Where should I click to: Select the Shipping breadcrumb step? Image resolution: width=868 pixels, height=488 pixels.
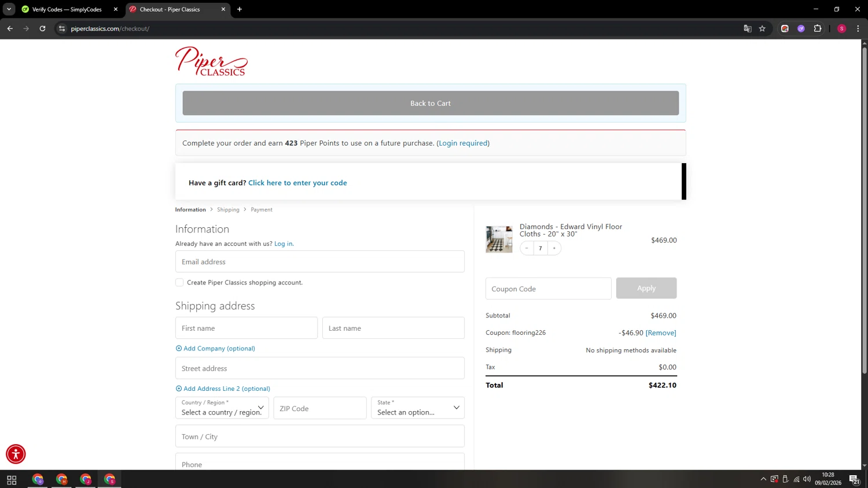(x=228, y=209)
